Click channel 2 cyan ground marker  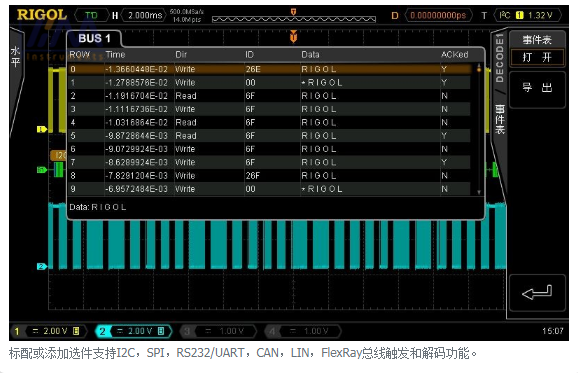pos(42,266)
